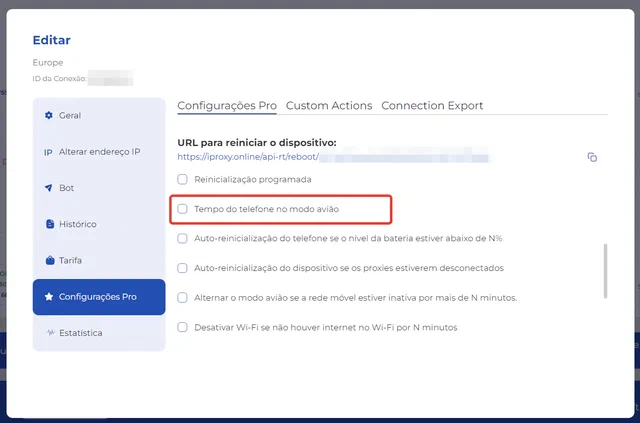Click the IP icon in sidebar
640x423 pixels.
(x=48, y=152)
